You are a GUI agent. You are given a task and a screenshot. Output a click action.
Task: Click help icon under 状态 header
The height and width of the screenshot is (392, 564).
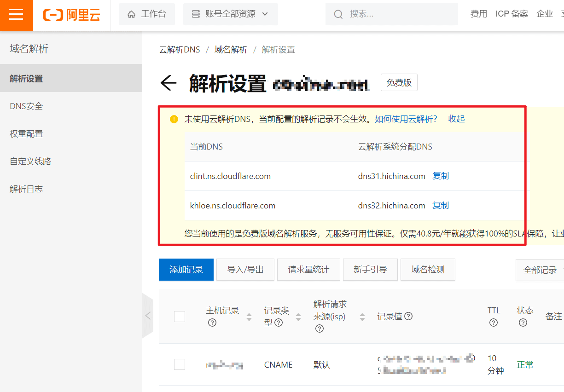pos(523,323)
